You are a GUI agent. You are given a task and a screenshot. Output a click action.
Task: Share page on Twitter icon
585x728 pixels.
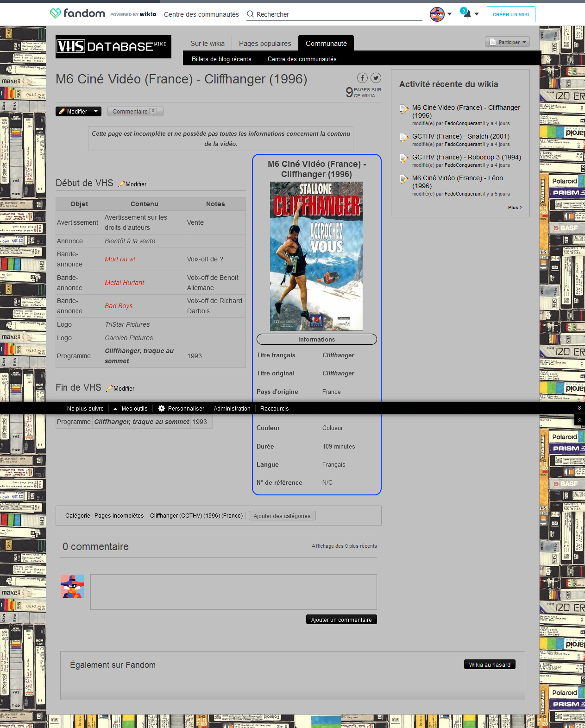376,78
